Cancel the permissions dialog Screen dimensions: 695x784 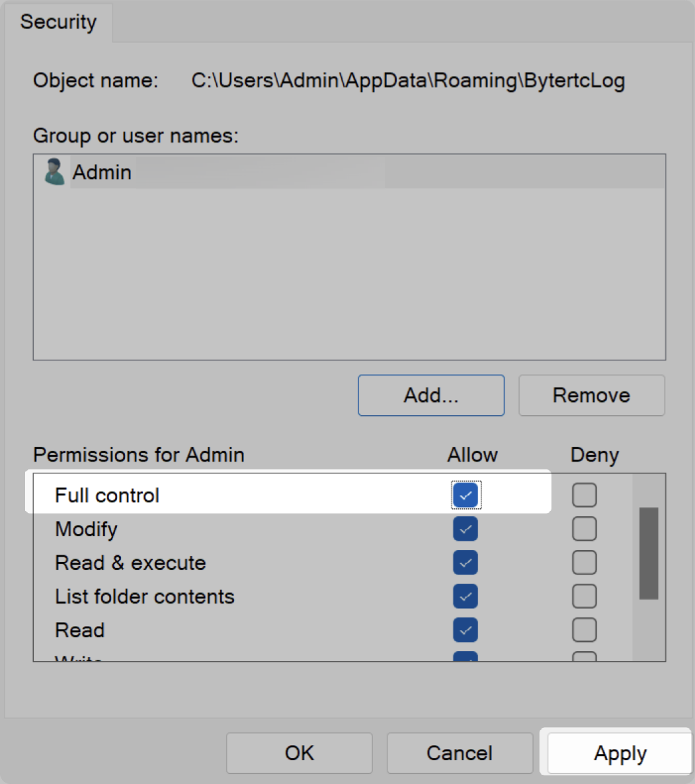(x=460, y=753)
